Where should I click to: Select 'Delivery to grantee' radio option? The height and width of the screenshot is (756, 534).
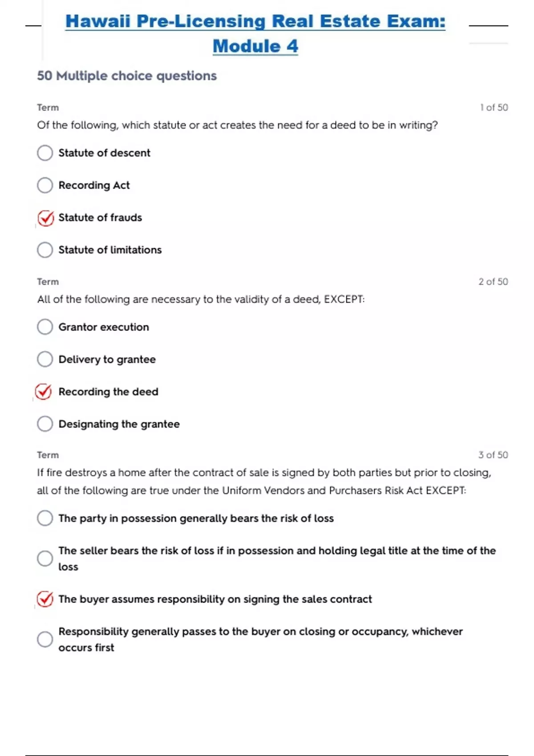click(45, 359)
